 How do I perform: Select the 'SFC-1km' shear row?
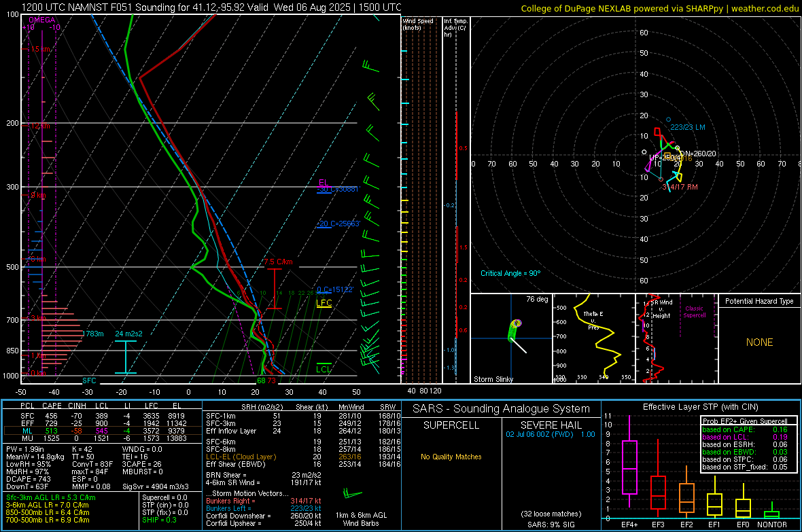click(x=303, y=416)
